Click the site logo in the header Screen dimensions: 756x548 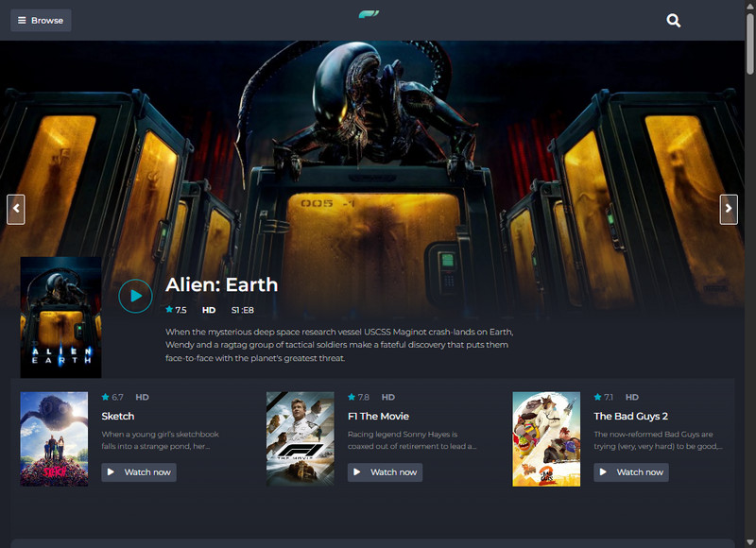[369, 14]
